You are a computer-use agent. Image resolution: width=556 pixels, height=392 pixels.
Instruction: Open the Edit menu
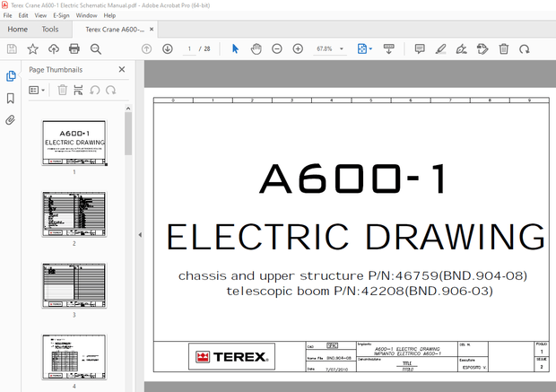[23, 15]
